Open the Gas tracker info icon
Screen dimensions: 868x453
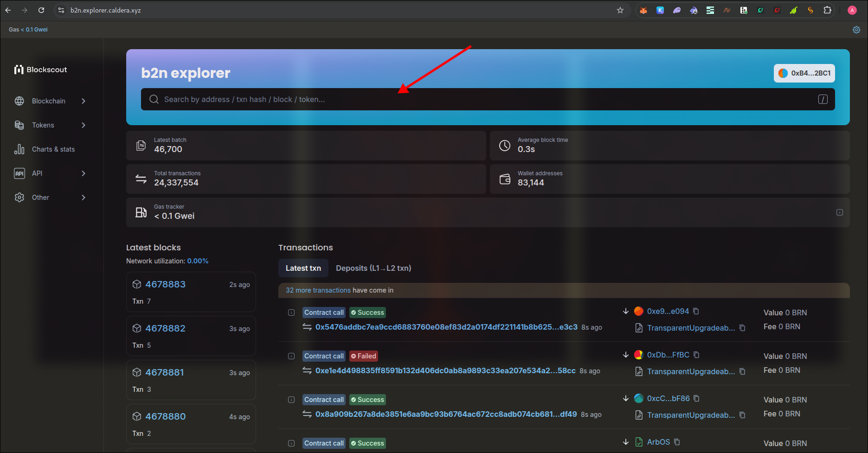840,212
